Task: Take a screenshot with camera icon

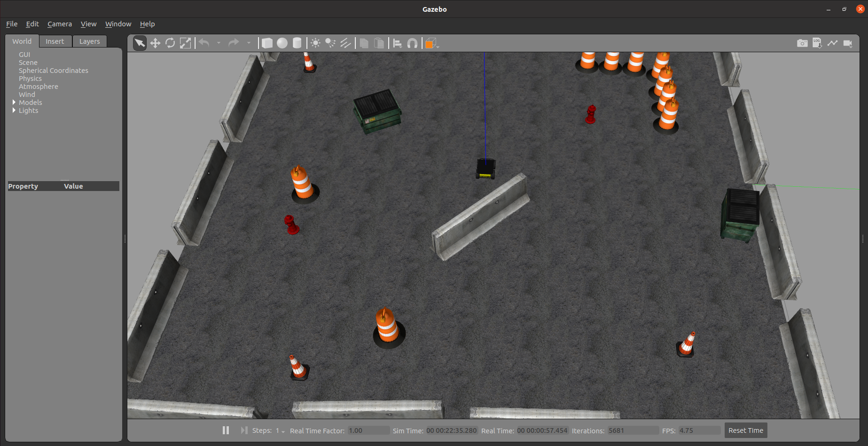Action: click(x=802, y=43)
